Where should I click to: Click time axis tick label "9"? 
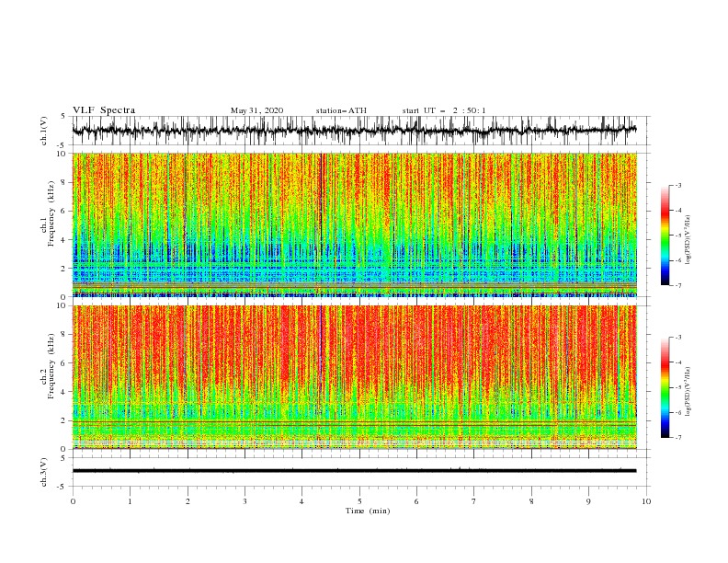pos(588,501)
